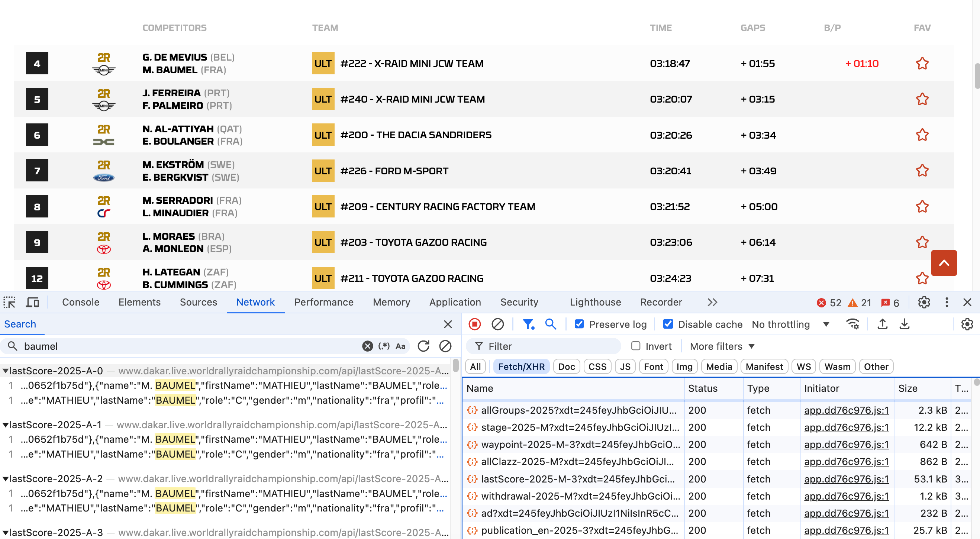Viewport: 980px width, 539px height.
Task: Switch to the Console tab
Action: [80, 302]
